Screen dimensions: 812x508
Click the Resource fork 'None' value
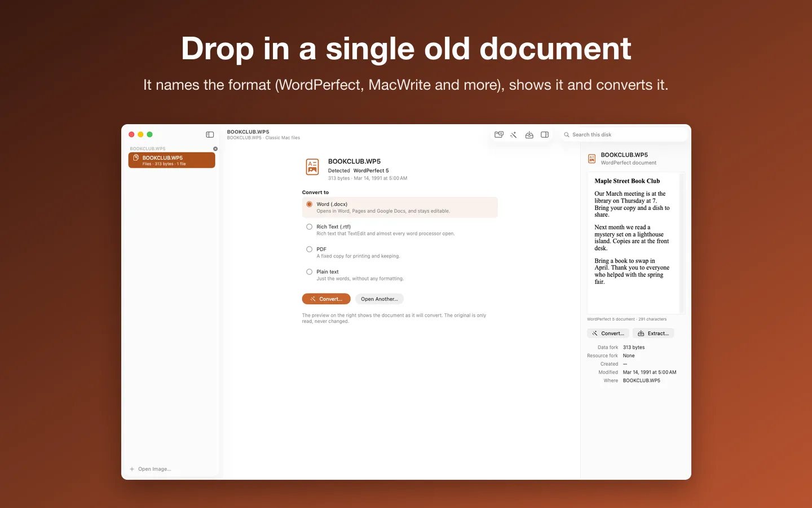tap(629, 356)
